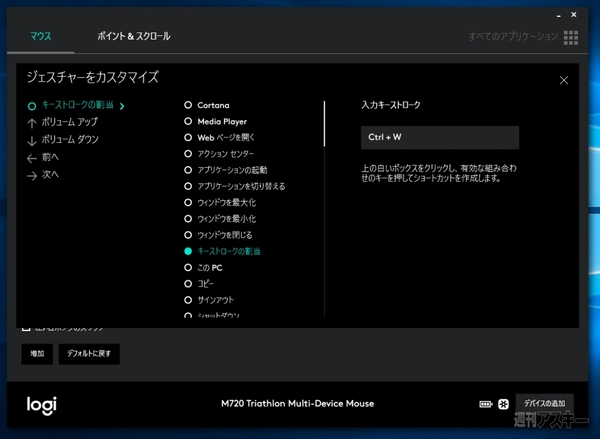
Task: Select the center キーストロークの割当 gesture circle
Action: (x=32, y=106)
